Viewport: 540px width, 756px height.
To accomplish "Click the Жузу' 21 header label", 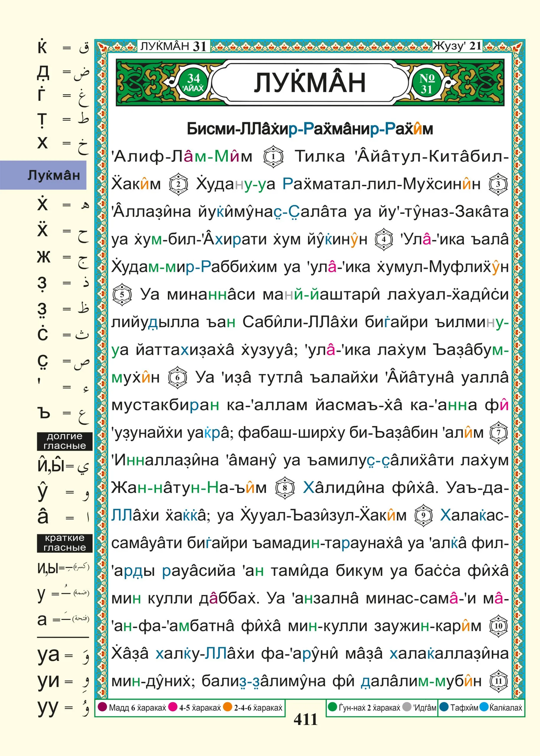I will pyautogui.click(x=457, y=46).
